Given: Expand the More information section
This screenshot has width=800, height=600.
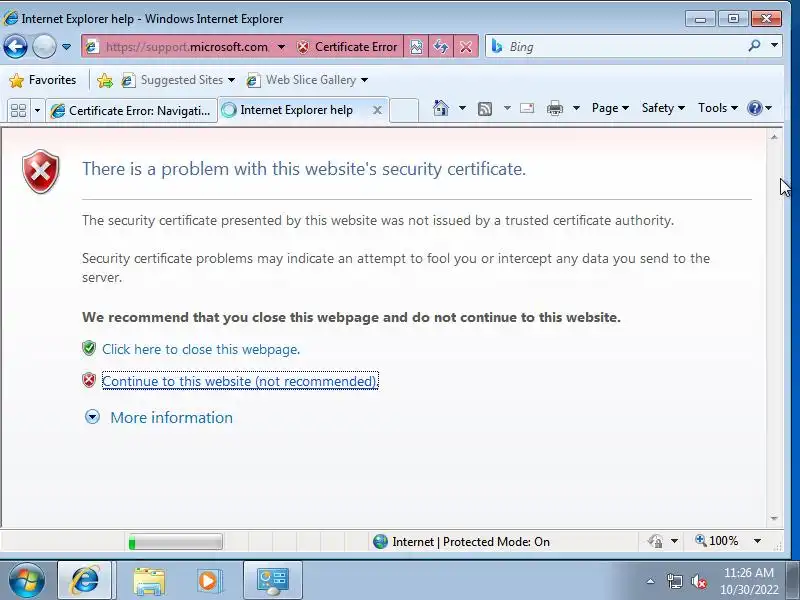Looking at the screenshot, I should [158, 417].
